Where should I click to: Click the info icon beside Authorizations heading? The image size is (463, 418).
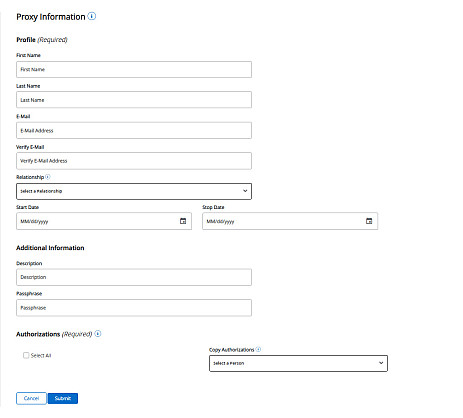point(98,334)
